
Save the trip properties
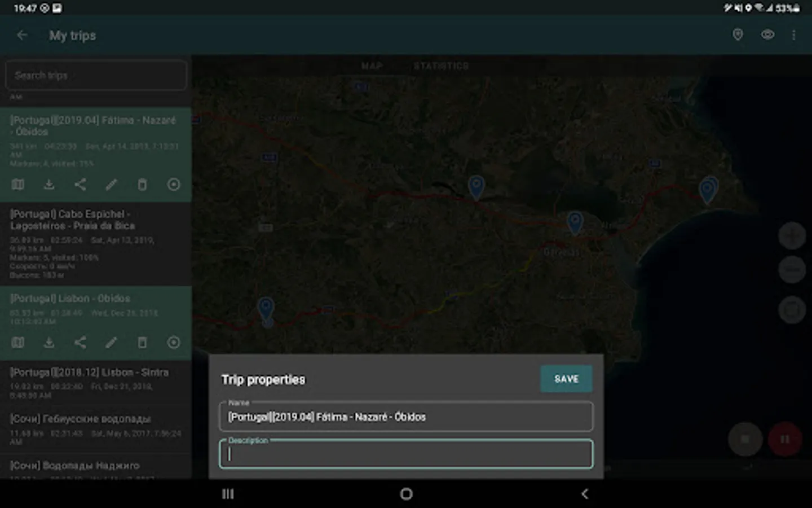[x=566, y=379]
